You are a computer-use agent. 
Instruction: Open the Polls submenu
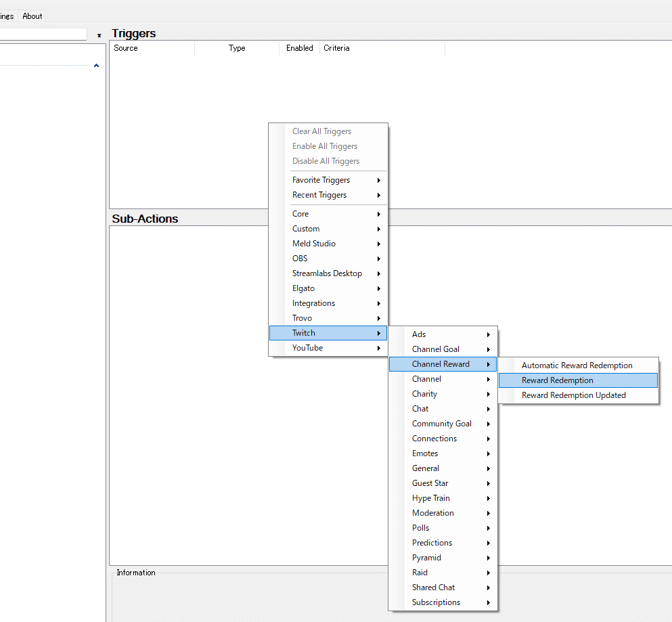click(x=443, y=528)
